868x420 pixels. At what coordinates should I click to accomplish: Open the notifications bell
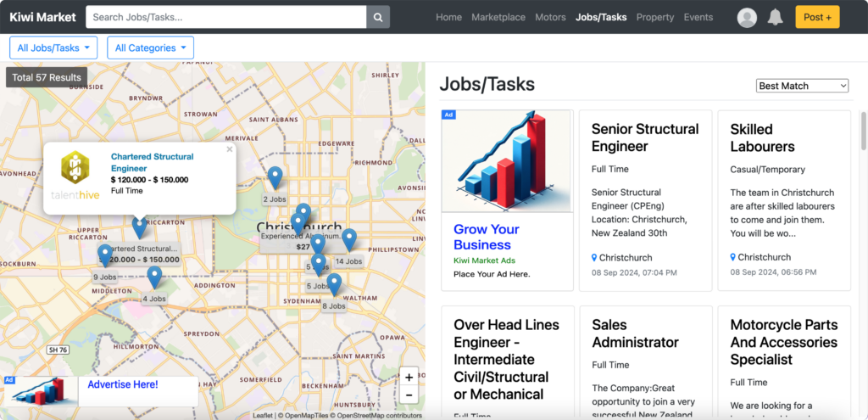click(775, 17)
